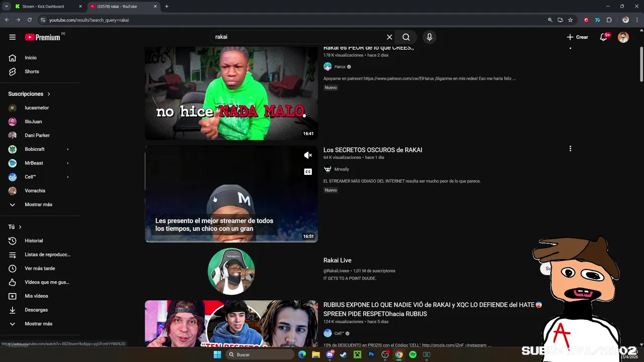This screenshot has width=644, height=362.
Task: Open the 7TV extension icon
Action: [x=597, y=20]
